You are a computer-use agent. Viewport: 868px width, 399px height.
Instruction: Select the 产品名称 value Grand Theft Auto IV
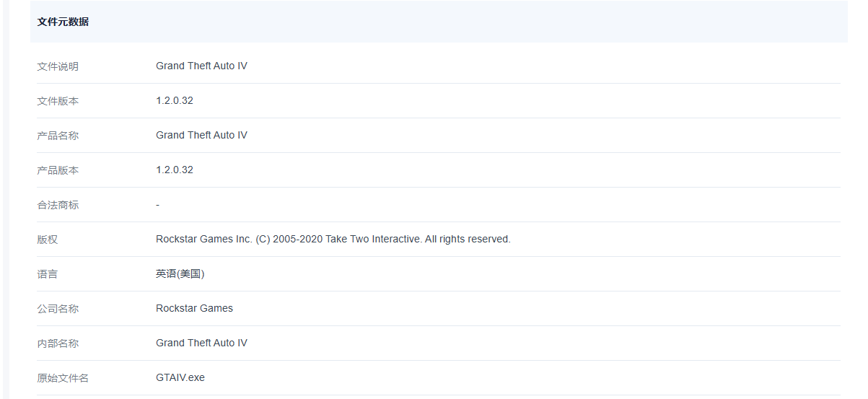(201, 135)
